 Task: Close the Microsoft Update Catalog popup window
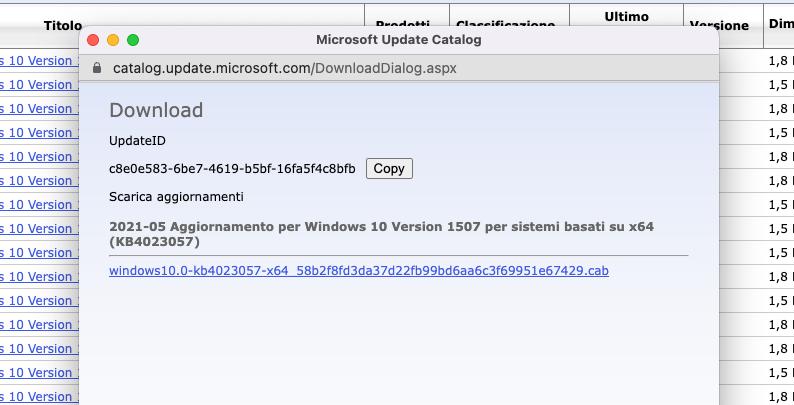(x=93, y=40)
